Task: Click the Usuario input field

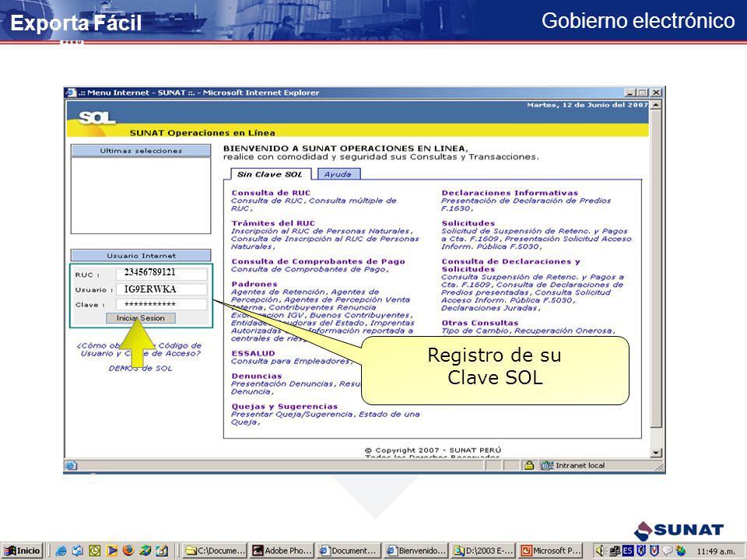Action: click(x=162, y=289)
